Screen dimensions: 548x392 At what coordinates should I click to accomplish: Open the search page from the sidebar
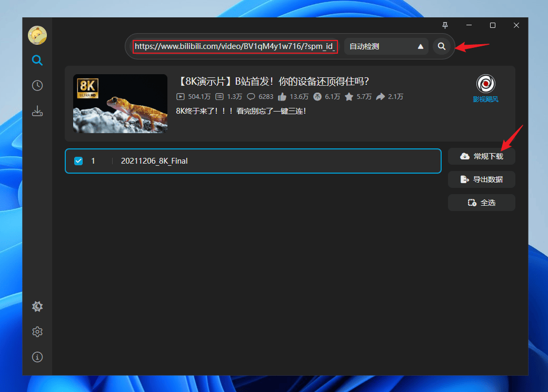(x=37, y=61)
